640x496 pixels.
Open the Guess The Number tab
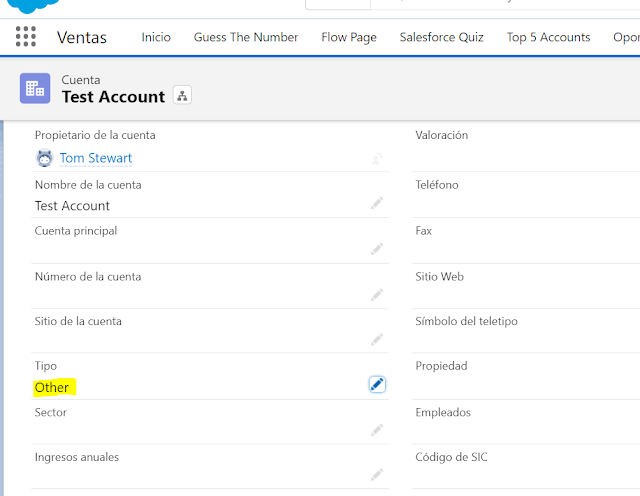[x=246, y=37]
